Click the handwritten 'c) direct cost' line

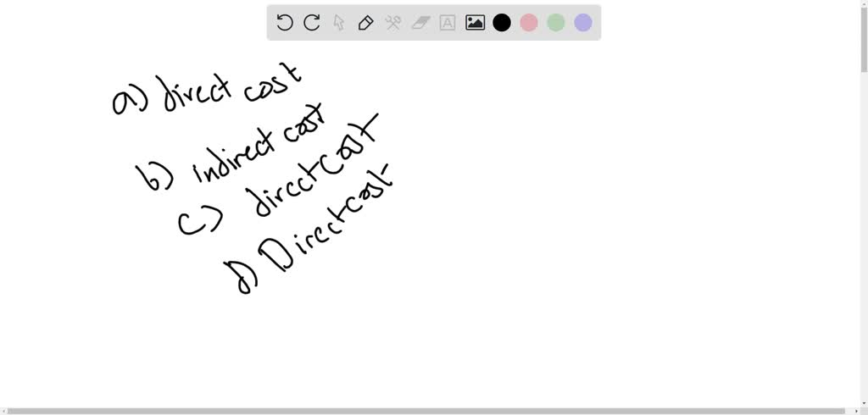click(278, 174)
